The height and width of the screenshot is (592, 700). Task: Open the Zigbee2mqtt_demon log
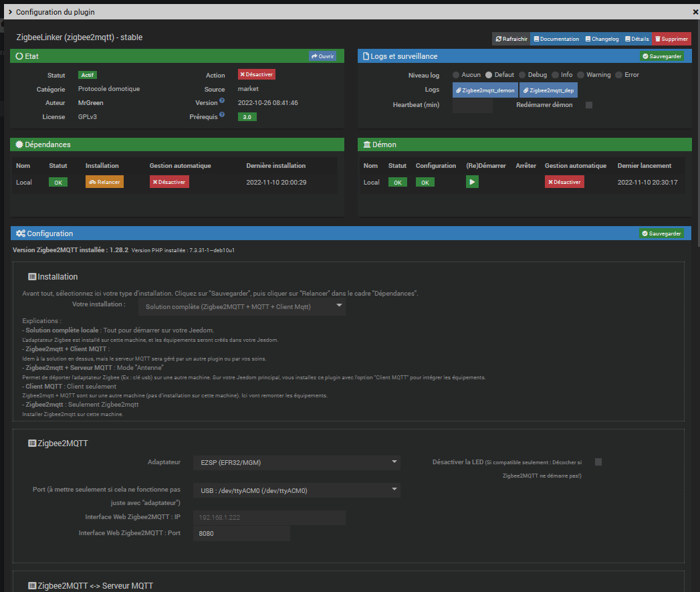(485, 90)
